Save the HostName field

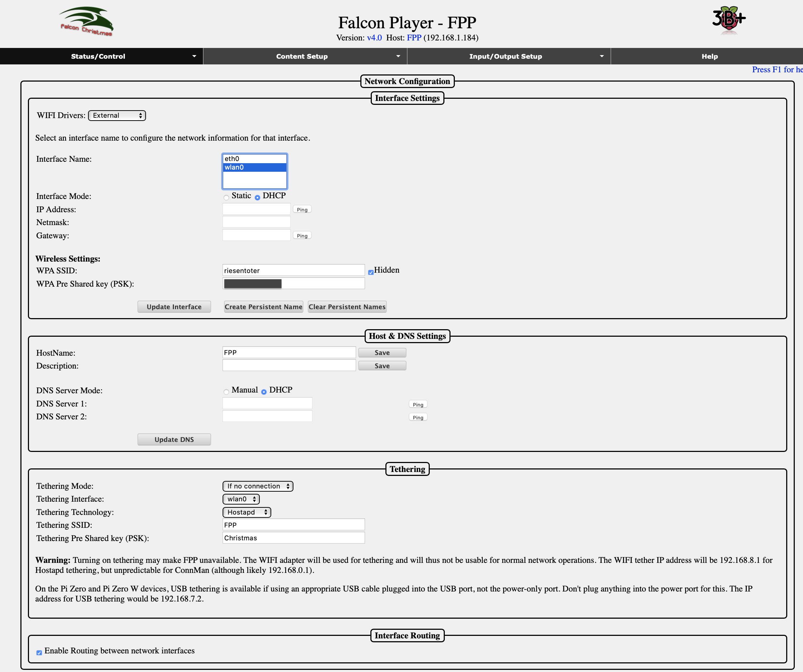click(x=382, y=352)
